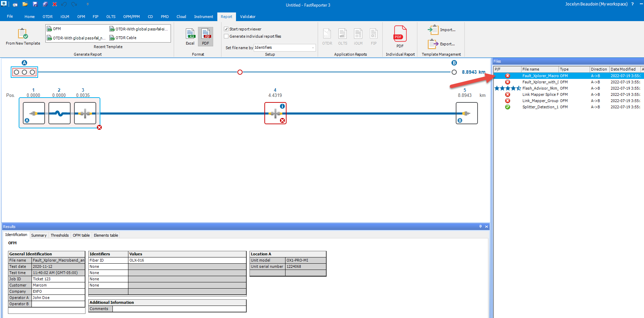Select macrobend element 2 in link view
The width and height of the screenshot is (644, 318).
(x=60, y=113)
